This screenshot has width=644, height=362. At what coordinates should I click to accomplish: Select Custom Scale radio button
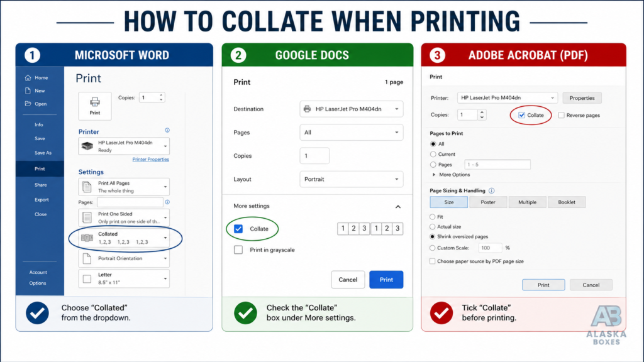[432, 248]
